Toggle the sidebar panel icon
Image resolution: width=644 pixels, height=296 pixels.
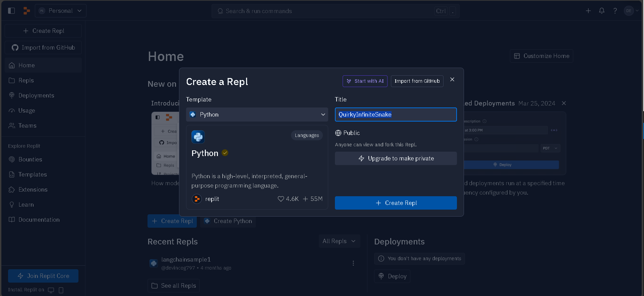[x=11, y=11]
